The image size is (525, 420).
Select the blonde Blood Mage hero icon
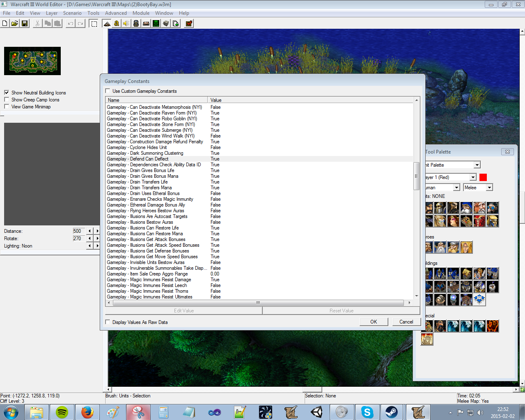466,247
